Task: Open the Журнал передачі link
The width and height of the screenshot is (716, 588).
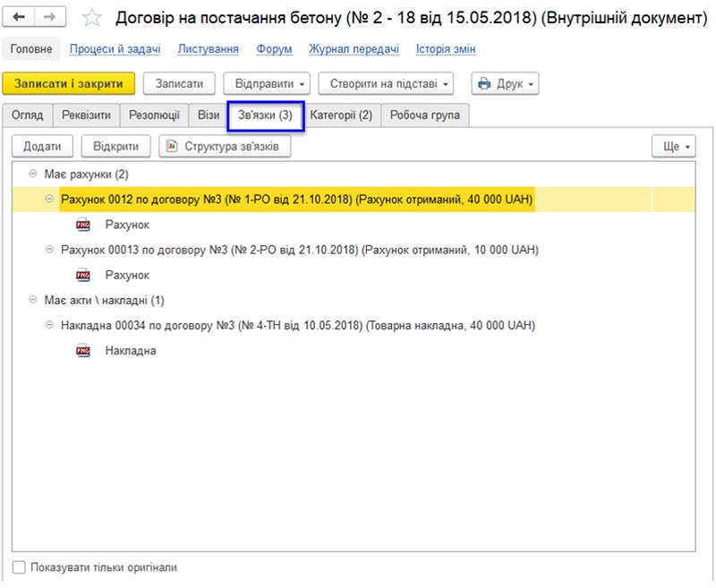Action: pyautogui.click(x=354, y=49)
